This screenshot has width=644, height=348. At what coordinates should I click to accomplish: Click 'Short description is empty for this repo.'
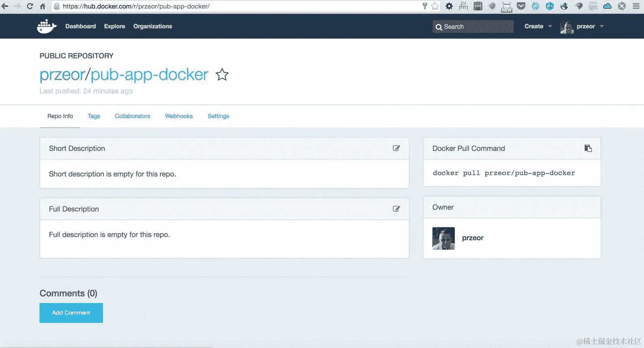coord(112,174)
